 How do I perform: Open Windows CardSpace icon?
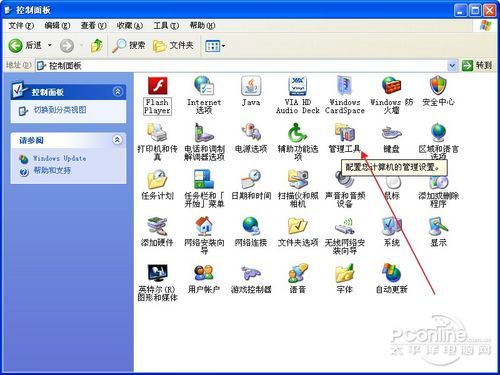[x=345, y=85]
